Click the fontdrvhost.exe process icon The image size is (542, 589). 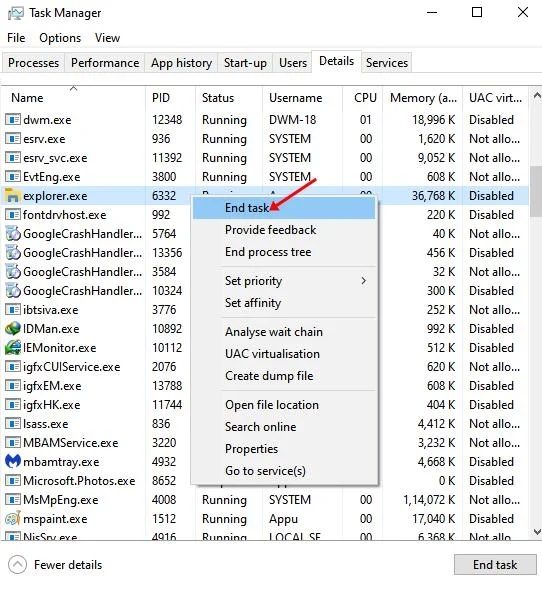click(13, 215)
